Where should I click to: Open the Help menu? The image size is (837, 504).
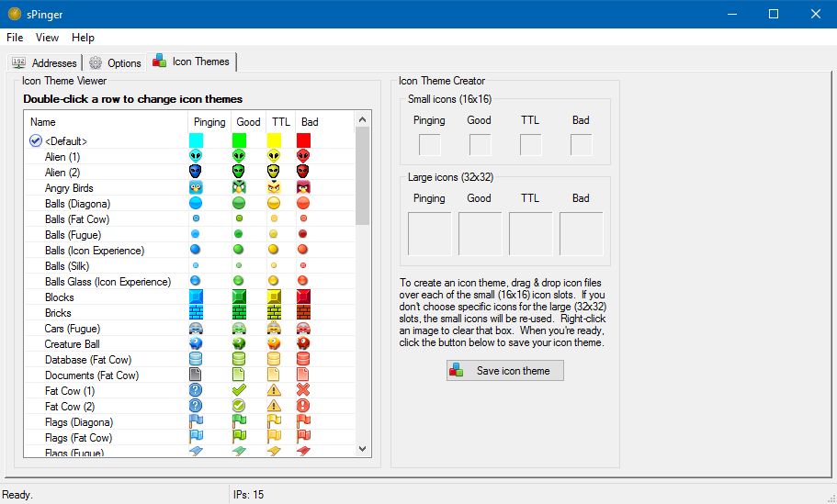click(83, 38)
